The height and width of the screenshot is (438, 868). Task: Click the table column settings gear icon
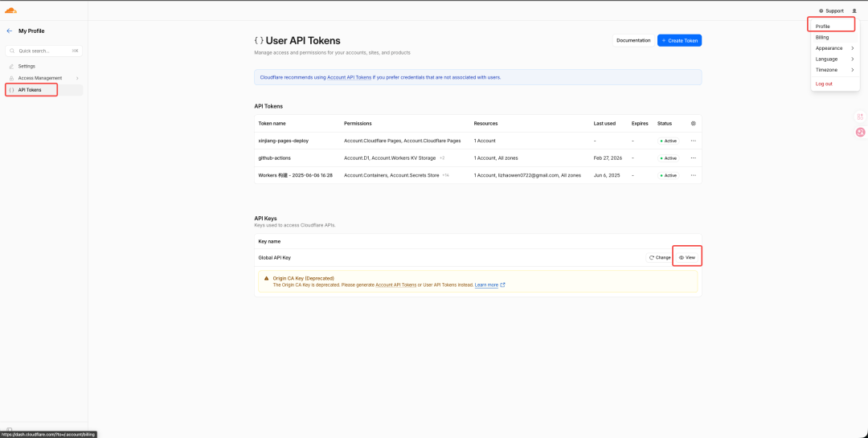coord(693,124)
